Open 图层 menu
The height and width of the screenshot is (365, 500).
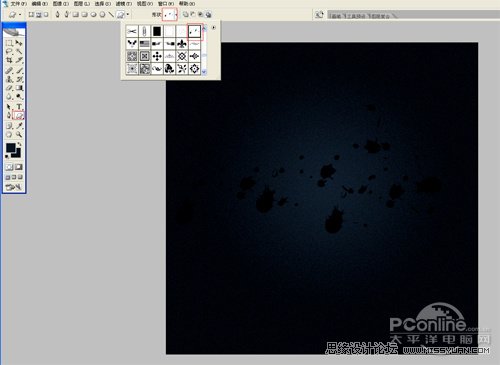pyautogui.click(x=82, y=4)
